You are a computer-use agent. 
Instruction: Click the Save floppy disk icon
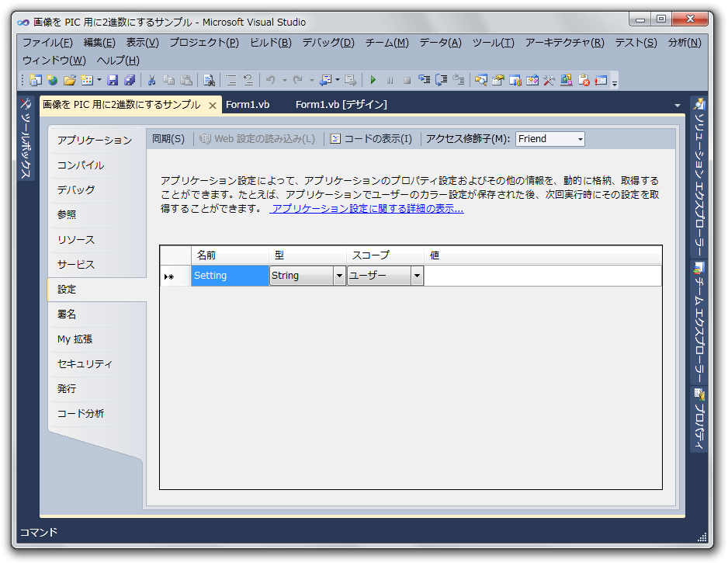click(x=113, y=80)
